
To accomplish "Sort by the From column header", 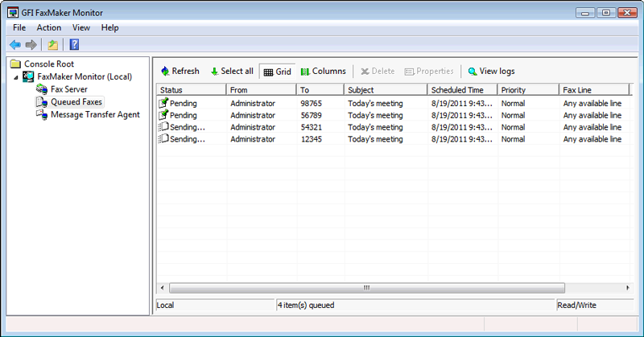I will pos(261,89).
